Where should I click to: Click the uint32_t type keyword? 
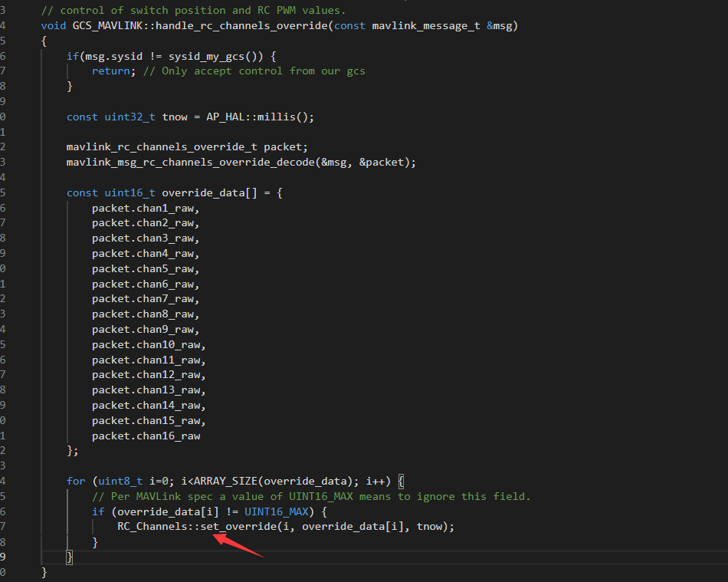click(130, 117)
